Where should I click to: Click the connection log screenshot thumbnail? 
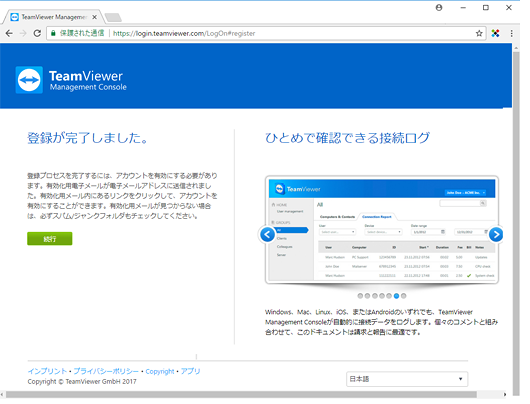tap(382, 230)
